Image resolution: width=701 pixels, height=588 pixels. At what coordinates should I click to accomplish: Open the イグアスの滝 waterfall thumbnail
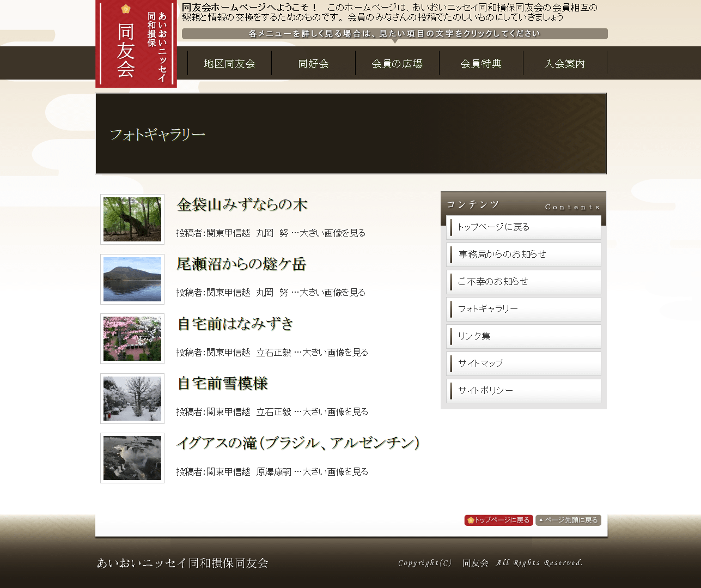click(x=132, y=458)
